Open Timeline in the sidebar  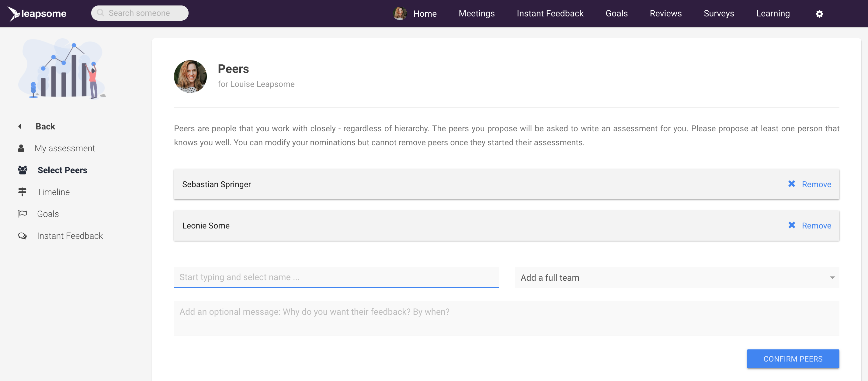click(x=53, y=192)
